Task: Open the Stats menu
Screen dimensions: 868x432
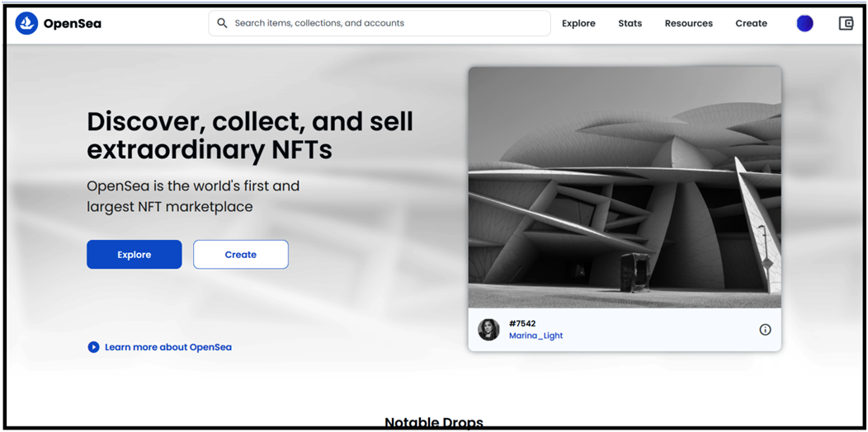Action: (630, 23)
